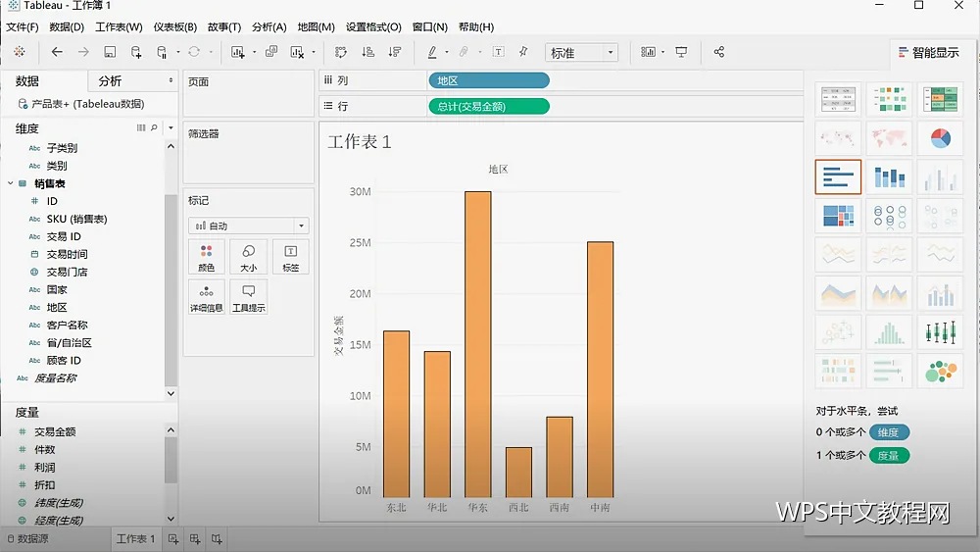Click the Tableau start page icon
This screenshot has width=980, height=552.
point(20,52)
